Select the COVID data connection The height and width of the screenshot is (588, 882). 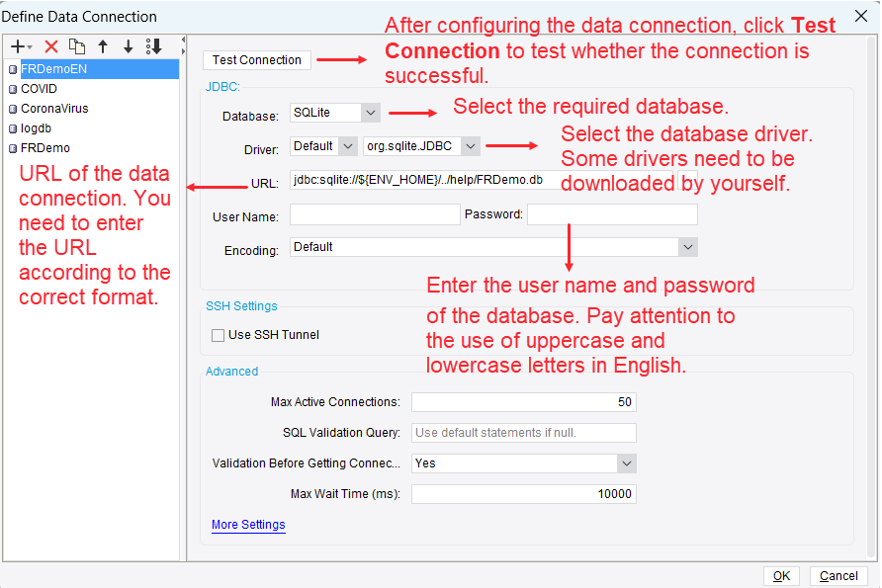(39, 89)
